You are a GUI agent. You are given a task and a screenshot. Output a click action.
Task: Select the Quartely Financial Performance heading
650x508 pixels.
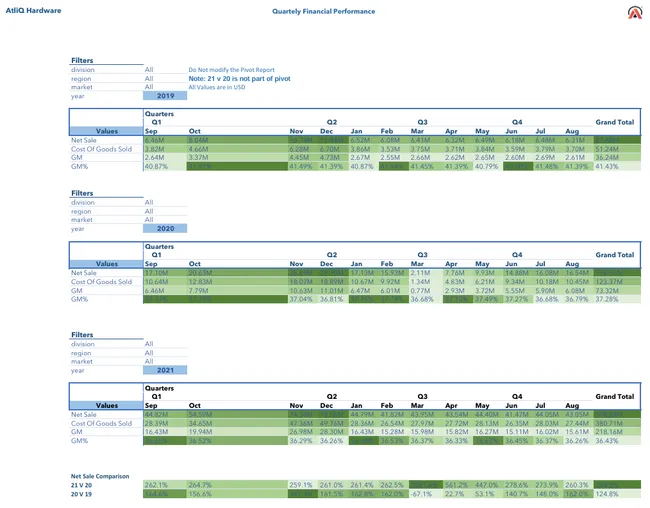pos(323,12)
